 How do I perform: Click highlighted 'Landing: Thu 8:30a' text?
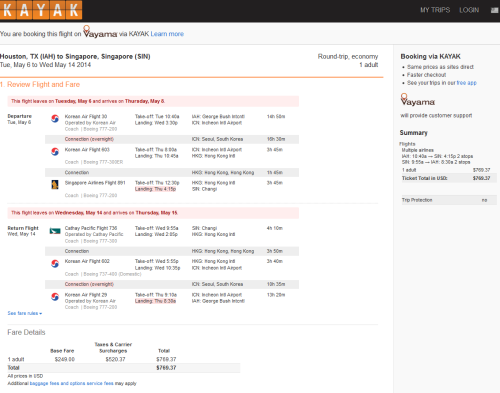[x=155, y=301]
